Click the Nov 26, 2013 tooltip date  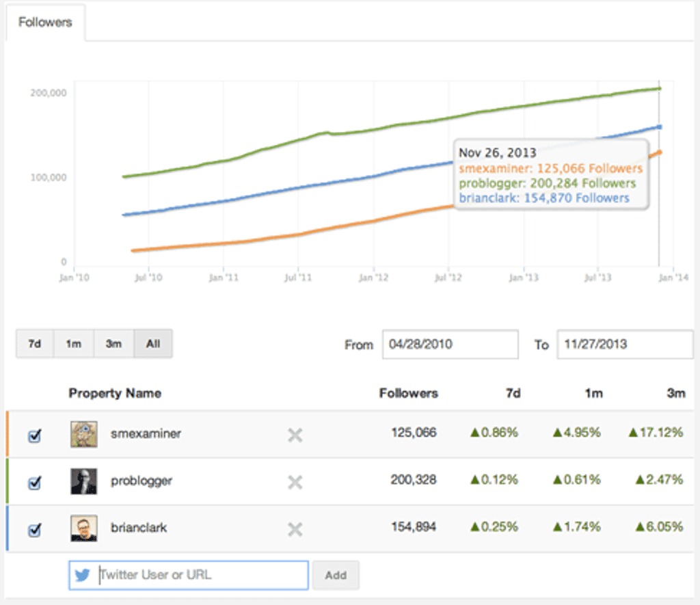click(x=498, y=152)
